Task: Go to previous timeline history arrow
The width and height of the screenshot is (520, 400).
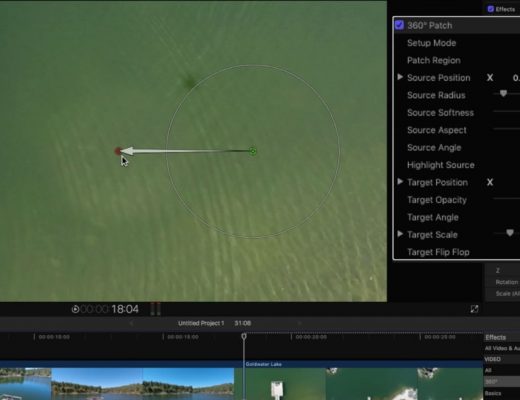Action: (x=131, y=323)
